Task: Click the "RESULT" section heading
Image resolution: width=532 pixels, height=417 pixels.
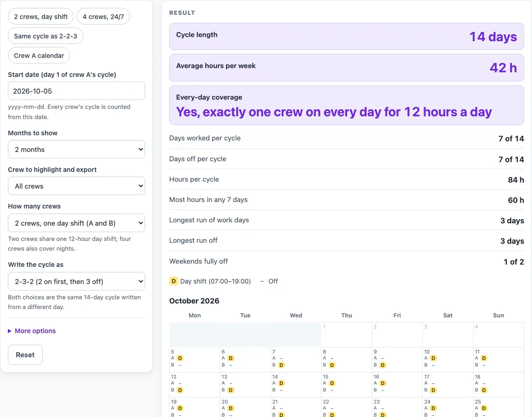Action: [182, 13]
